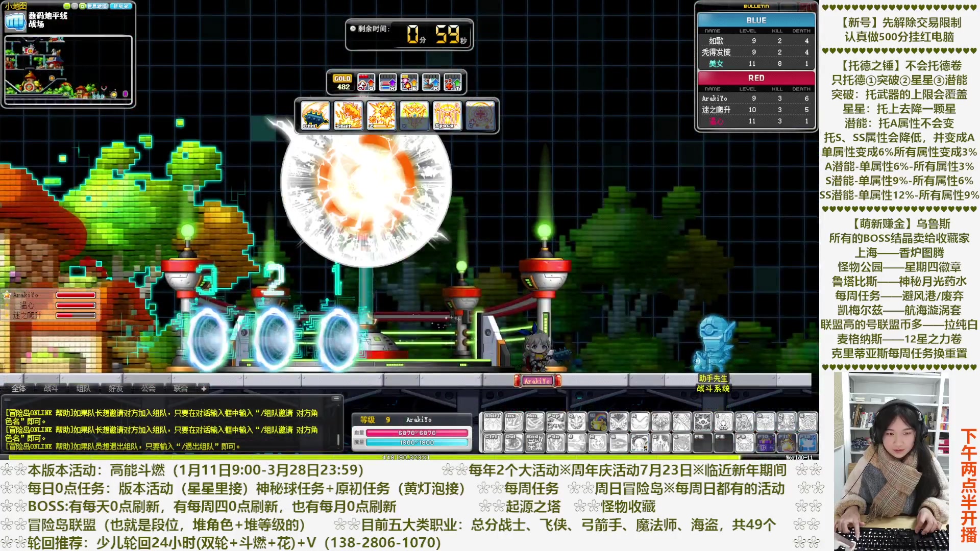
Task: Upgrade the boots jump stat (R)
Action: click(431, 82)
